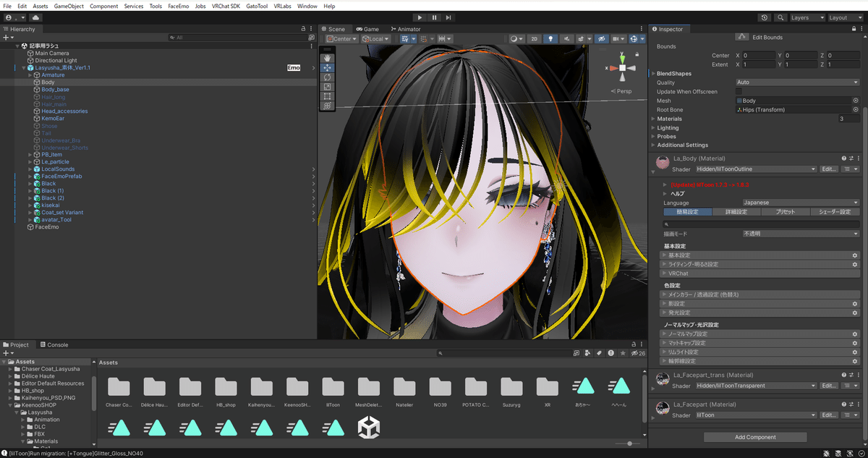Click the Play button
868x458 pixels.
click(420, 17)
